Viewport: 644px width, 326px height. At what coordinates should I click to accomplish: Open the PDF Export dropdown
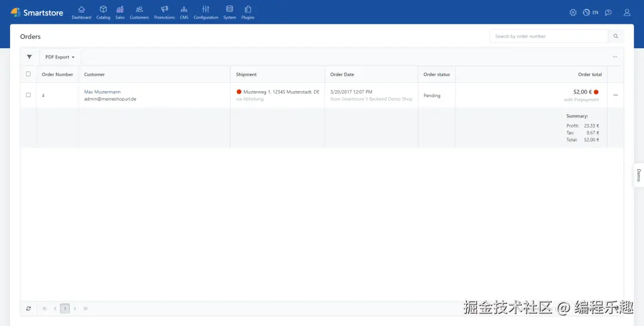tap(60, 57)
